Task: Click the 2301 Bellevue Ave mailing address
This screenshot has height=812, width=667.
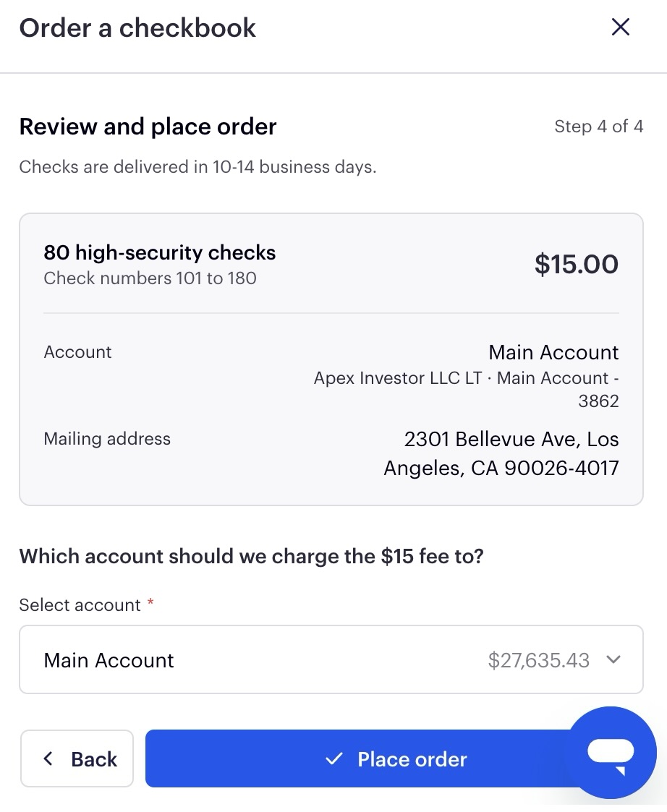Action: coord(501,453)
